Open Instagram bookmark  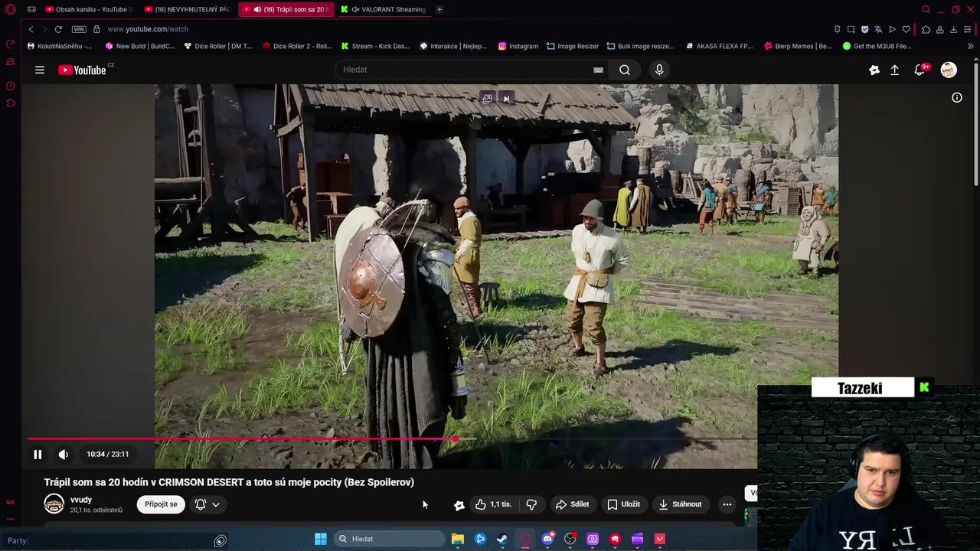coord(518,46)
